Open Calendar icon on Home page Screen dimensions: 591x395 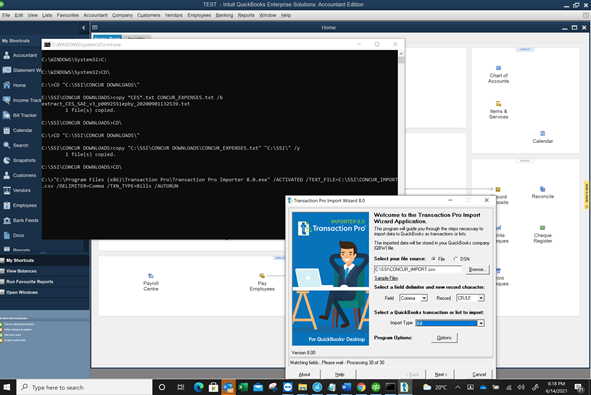point(542,137)
